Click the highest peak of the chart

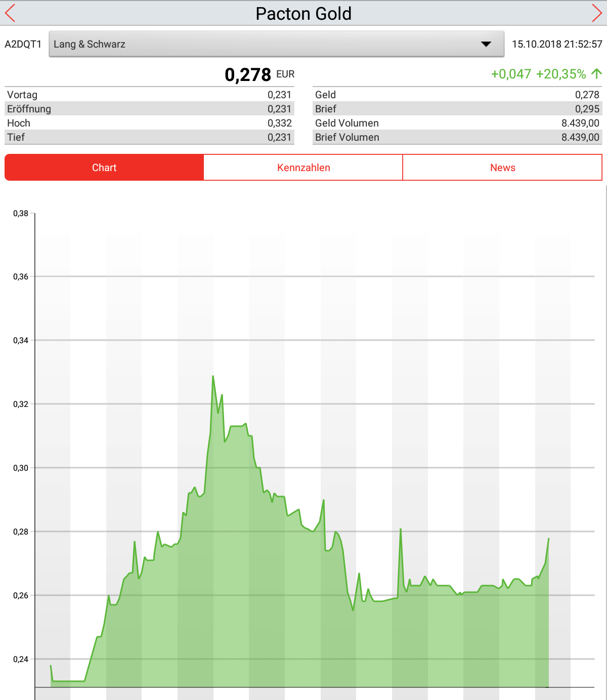click(213, 377)
